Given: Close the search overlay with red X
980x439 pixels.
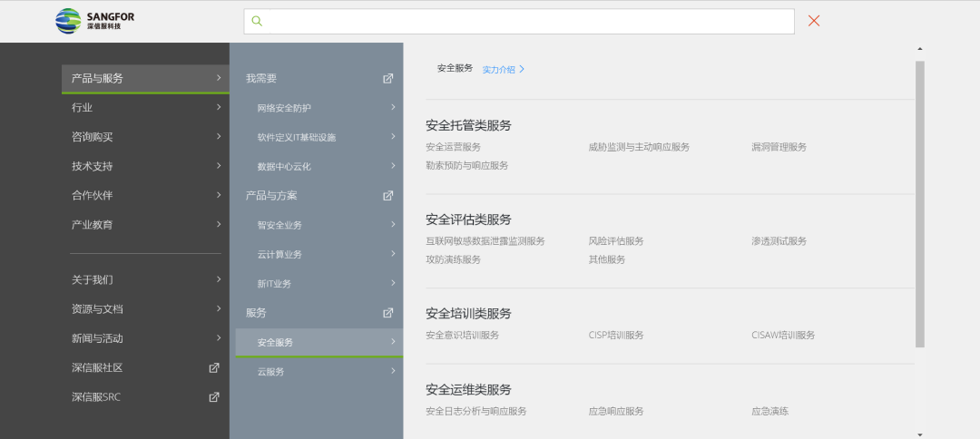Looking at the screenshot, I should [x=814, y=21].
